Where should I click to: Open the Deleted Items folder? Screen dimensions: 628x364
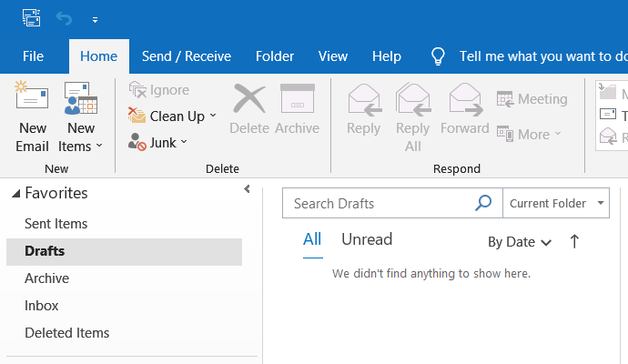coord(67,333)
